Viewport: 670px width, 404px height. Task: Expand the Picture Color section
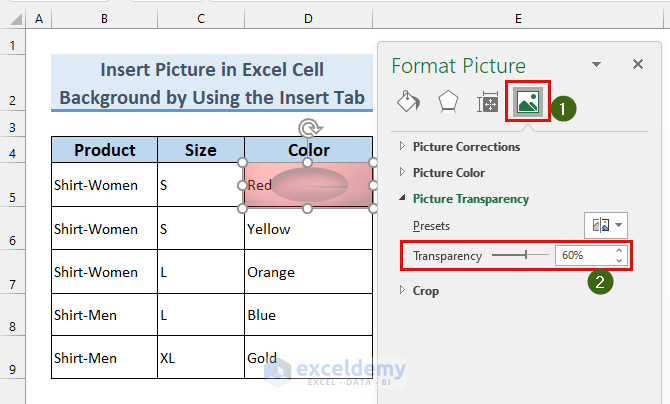403,172
